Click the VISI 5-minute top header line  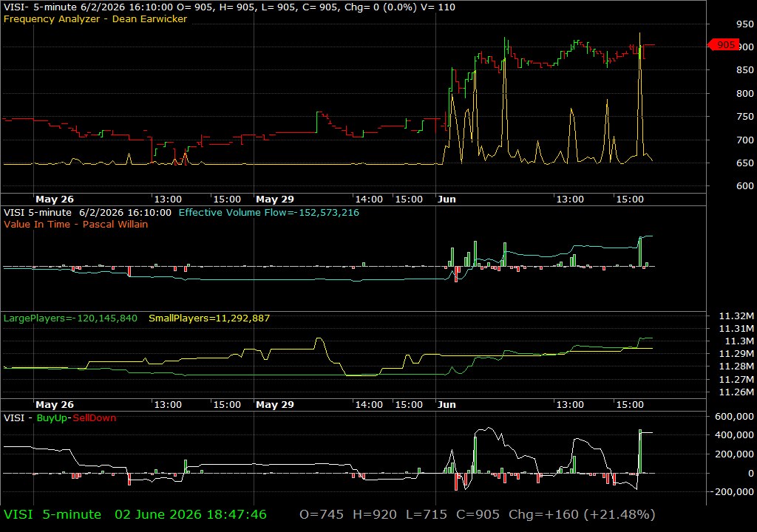tap(229, 7)
